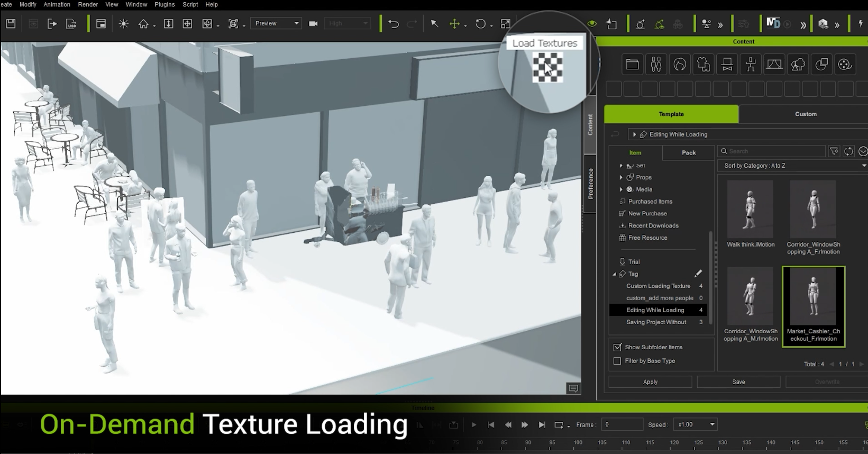Click the Save button in Content panel

(x=738, y=382)
